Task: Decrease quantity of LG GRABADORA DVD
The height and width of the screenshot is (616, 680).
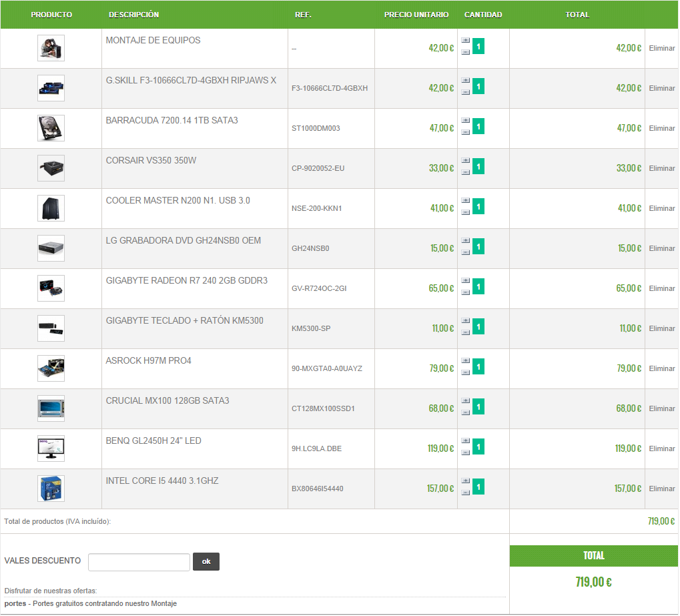Action: [465, 252]
